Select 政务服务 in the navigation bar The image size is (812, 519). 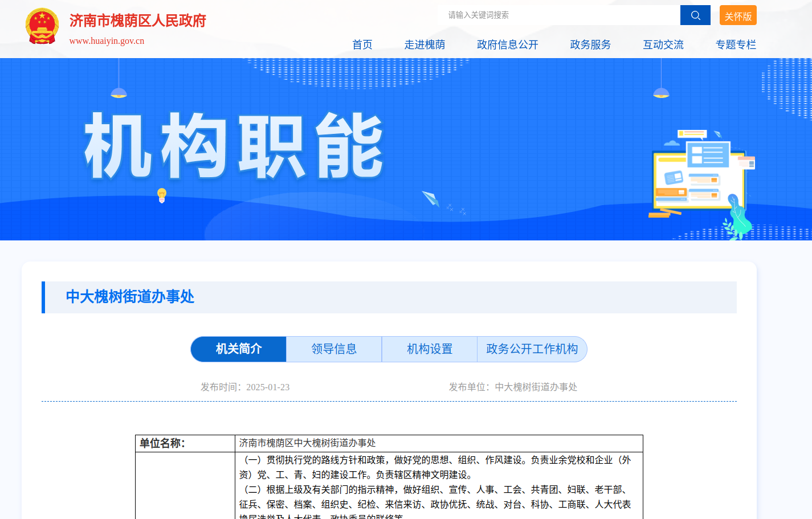(x=590, y=44)
